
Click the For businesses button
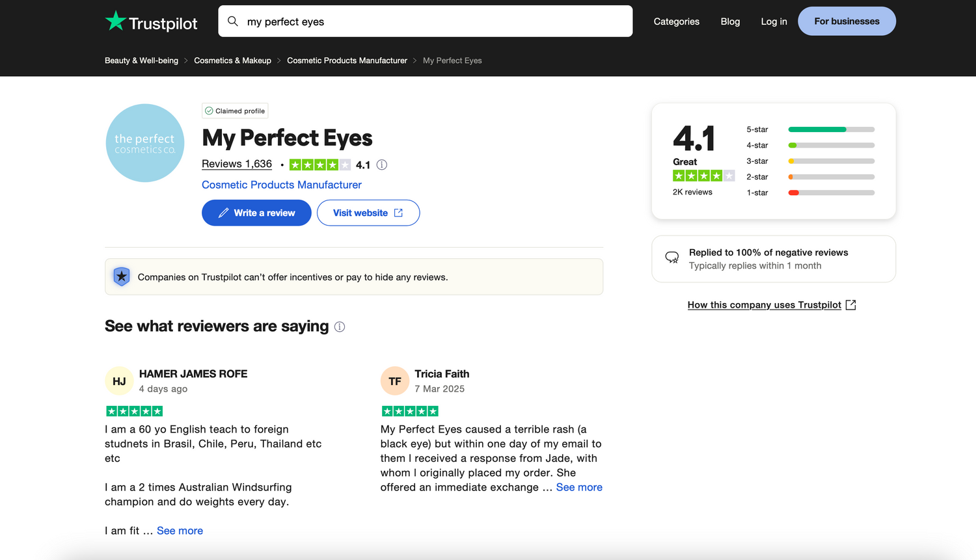(847, 21)
